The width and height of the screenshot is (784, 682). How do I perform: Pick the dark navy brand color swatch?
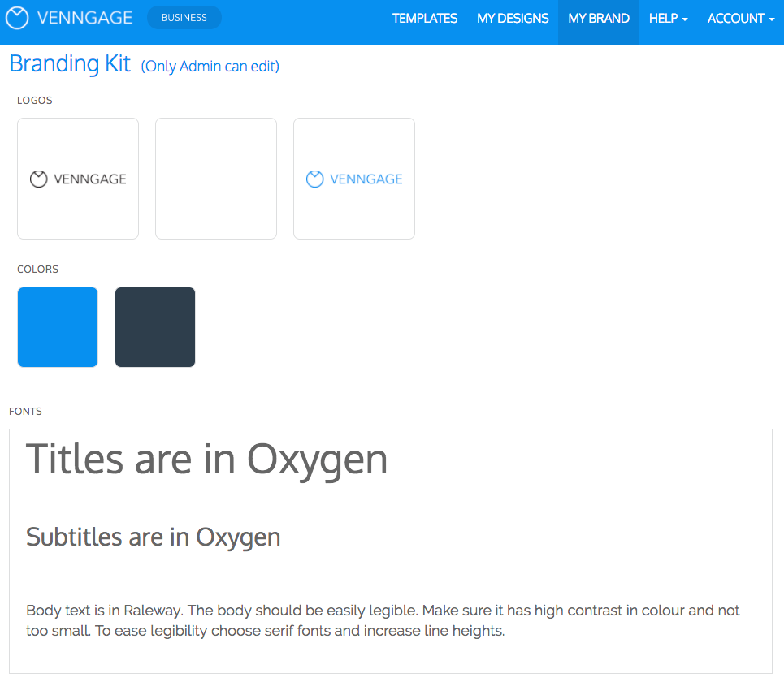155,327
